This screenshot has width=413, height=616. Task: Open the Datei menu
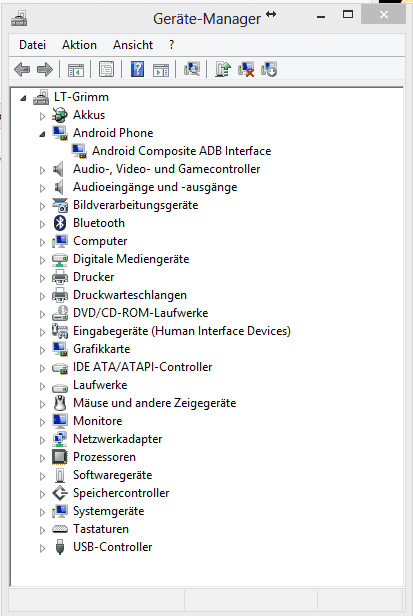[x=32, y=45]
